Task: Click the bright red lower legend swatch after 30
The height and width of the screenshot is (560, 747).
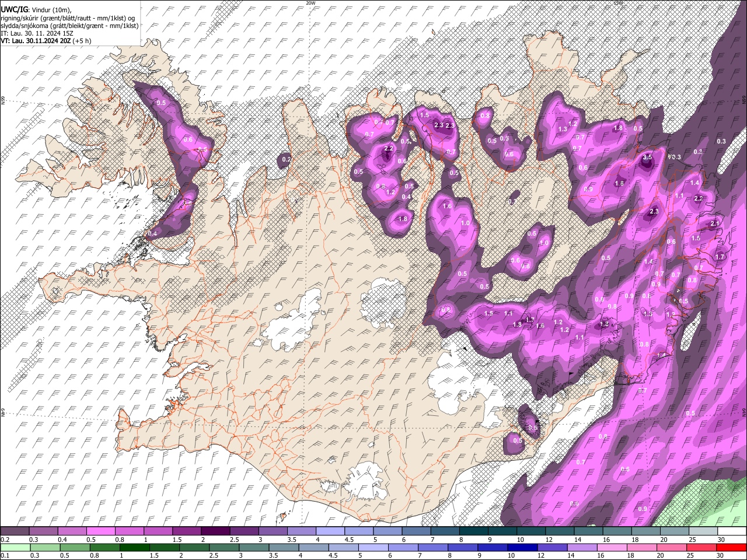Action: tap(732, 547)
